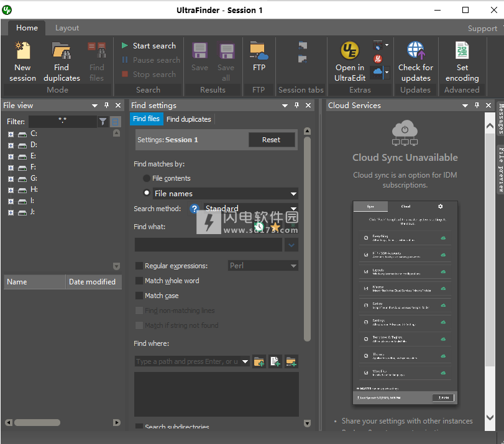Click the Reset settings button

(271, 140)
